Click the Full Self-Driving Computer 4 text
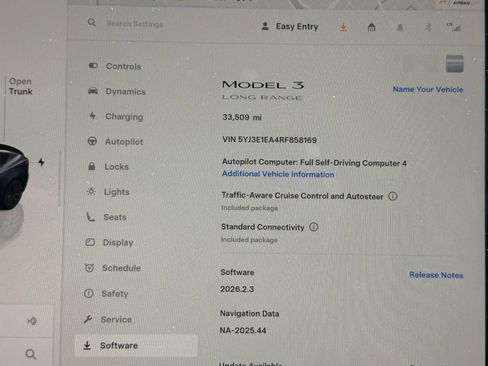The width and height of the screenshot is (488, 366). click(x=353, y=163)
